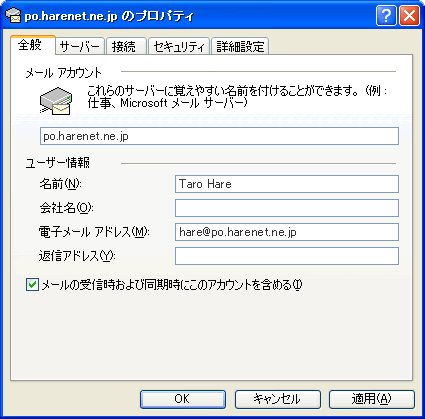This screenshot has height=419, width=425.
Task: Click the 名前 field containing Taro Hare
Action: pyautogui.click(x=287, y=184)
